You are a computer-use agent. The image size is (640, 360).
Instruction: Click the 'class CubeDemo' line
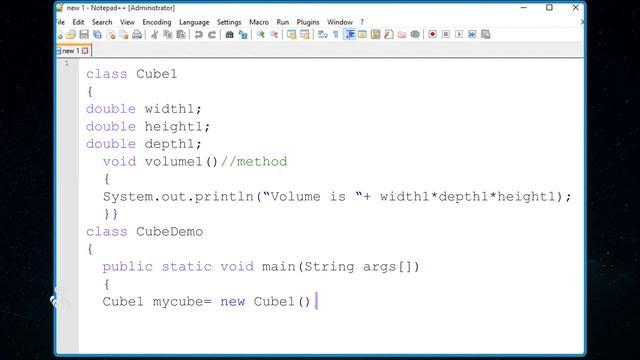144,232
